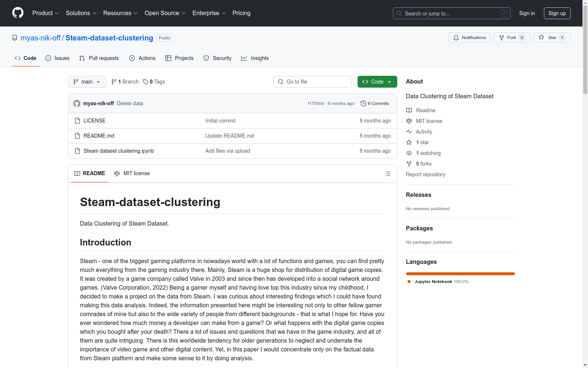Viewport: 588px width, 368px height.
Task: Expand the Solutions menu
Action: [x=81, y=13]
